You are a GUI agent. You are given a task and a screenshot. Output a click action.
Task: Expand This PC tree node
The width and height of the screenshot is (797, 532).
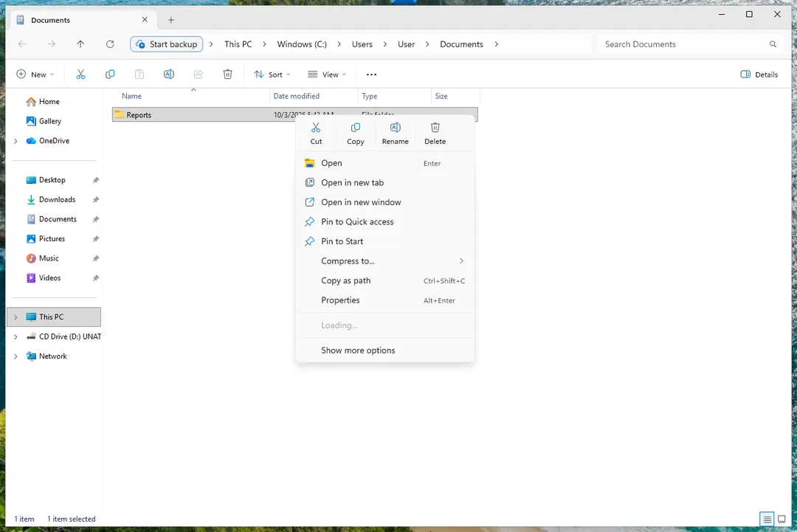tap(15, 317)
